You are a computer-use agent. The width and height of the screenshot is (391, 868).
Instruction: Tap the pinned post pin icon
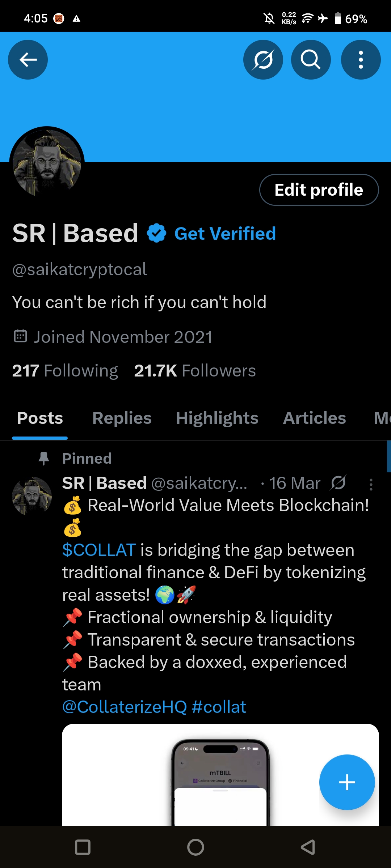pos(44,458)
